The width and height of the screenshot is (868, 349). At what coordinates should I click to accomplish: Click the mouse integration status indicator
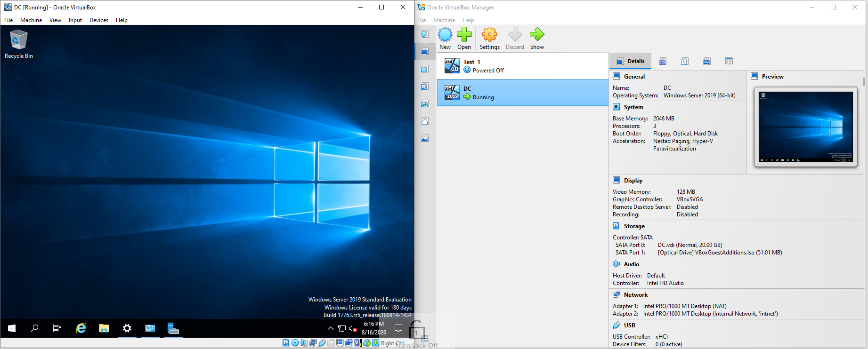coord(367,343)
